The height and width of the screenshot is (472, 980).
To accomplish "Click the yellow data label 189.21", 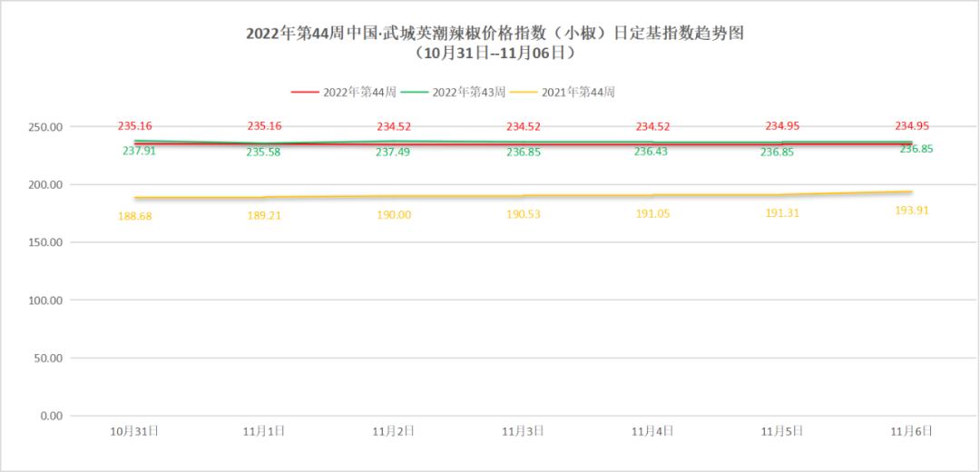I will point(264,216).
